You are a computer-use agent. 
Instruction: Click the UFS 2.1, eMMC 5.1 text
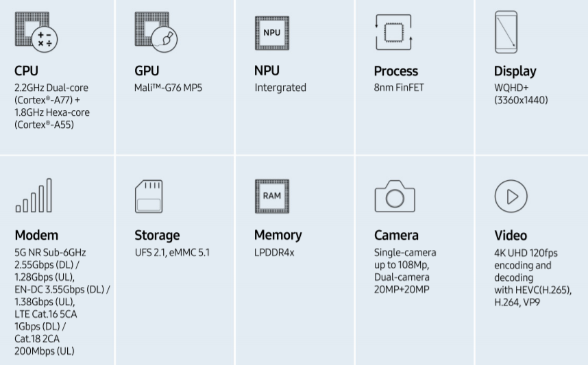tap(172, 252)
